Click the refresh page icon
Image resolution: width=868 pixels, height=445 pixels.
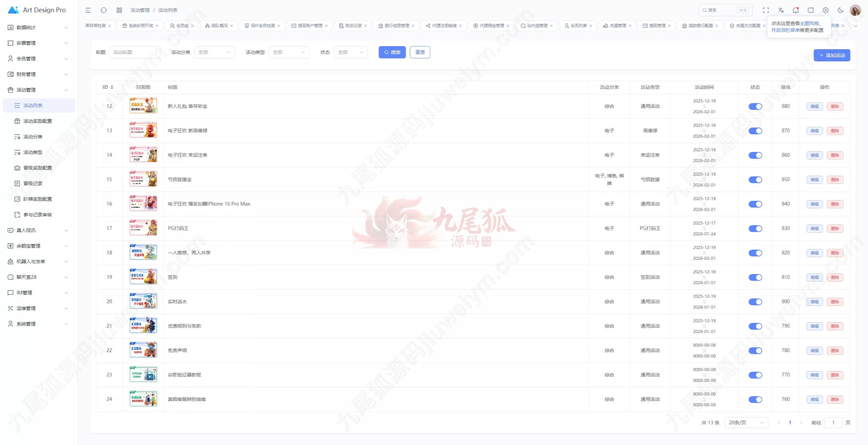(x=104, y=10)
